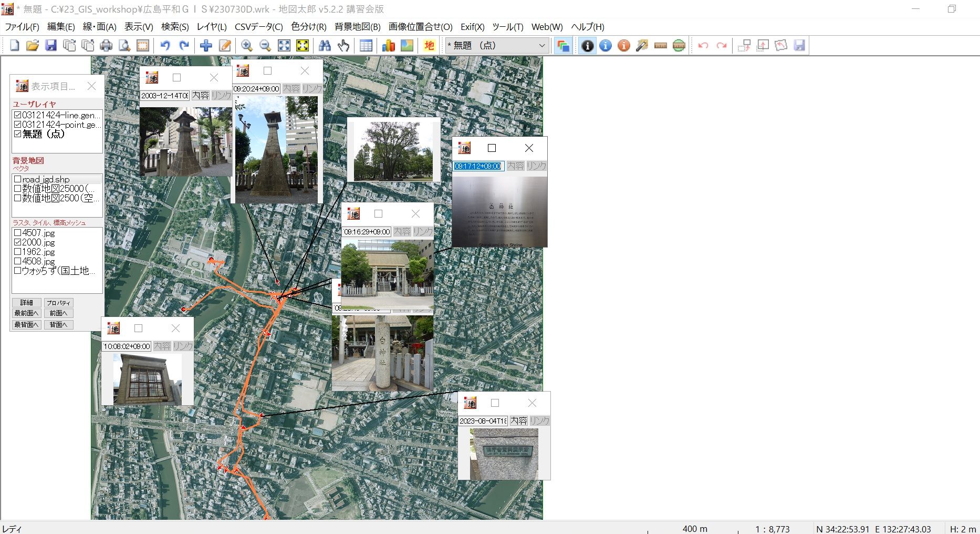Uncheck the 03121424-line layer checkbox

(18, 115)
